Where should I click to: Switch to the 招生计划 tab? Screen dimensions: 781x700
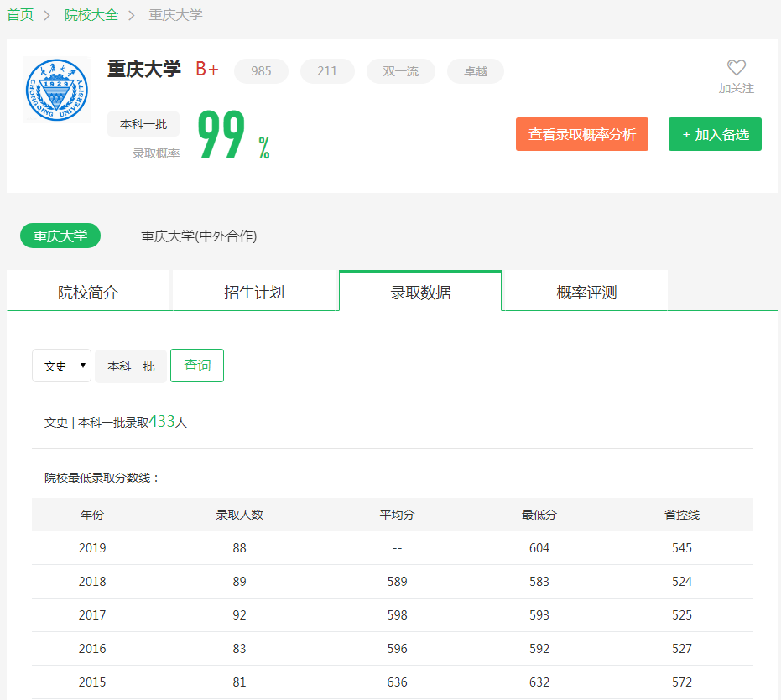(x=254, y=292)
